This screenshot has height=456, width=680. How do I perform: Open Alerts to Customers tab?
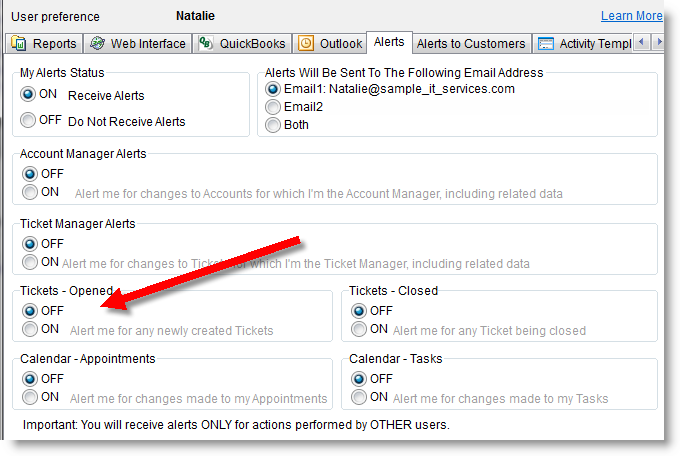coord(470,43)
